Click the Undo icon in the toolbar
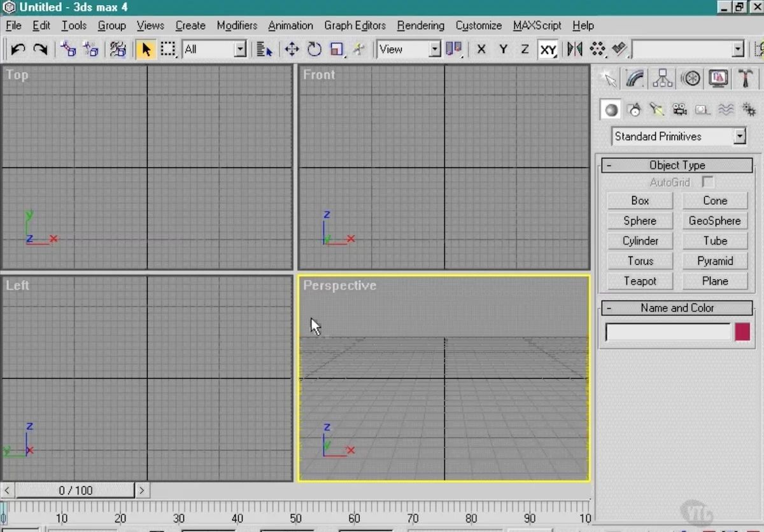Image resolution: width=764 pixels, height=532 pixels. click(17, 48)
